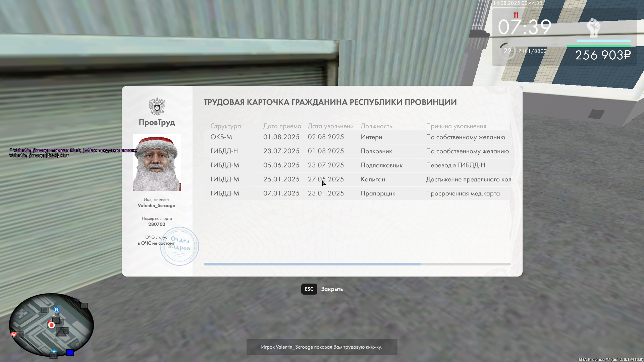Click the Причина увольнения column header
Image resolution: width=644 pixels, height=362 pixels.
(456, 126)
